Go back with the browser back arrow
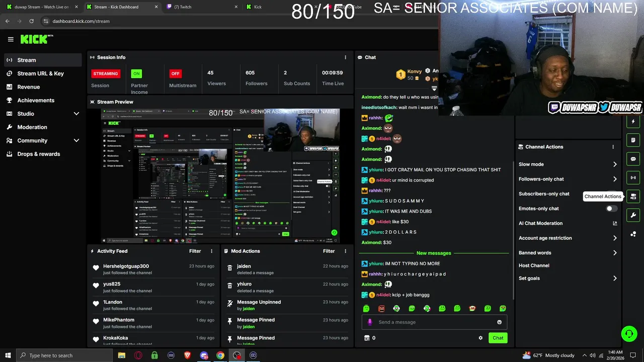The width and height of the screenshot is (644, 362). [x=7, y=21]
